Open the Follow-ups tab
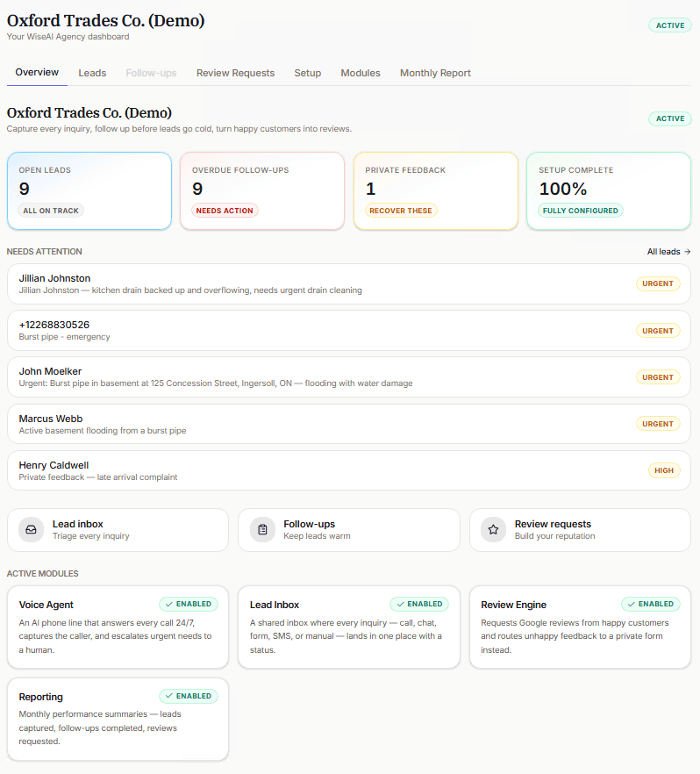Screen dimensions: 700x774 click(151, 73)
